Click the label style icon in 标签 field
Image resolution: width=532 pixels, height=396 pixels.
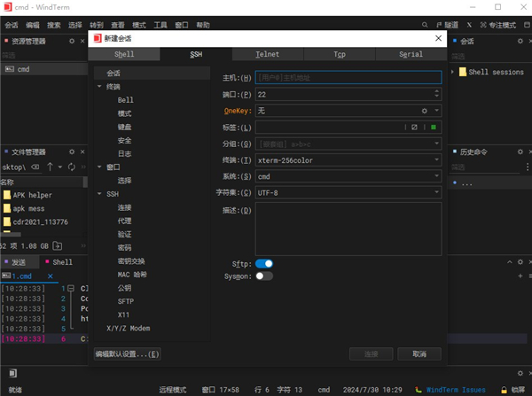pyautogui.click(x=415, y=127)
